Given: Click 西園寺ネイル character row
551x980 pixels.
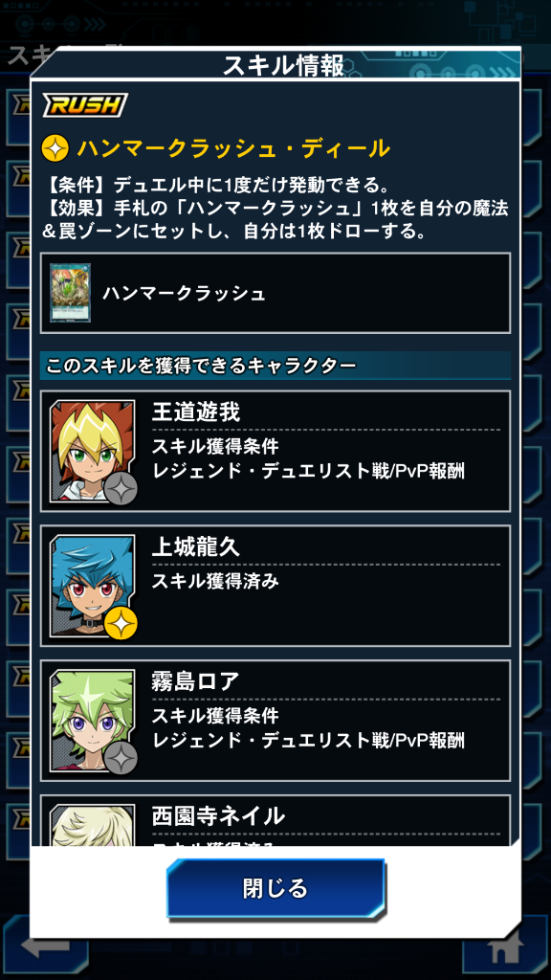Looking at the screenshot, I should pyautogui.click(x=275, y=820).
